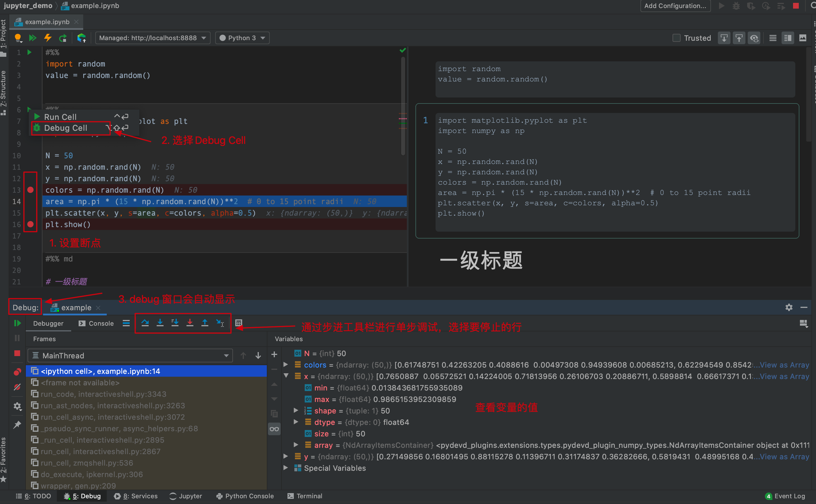Show editor and preview split mode
The width and height of the screenshot is (816, 504).
[788, 38]
